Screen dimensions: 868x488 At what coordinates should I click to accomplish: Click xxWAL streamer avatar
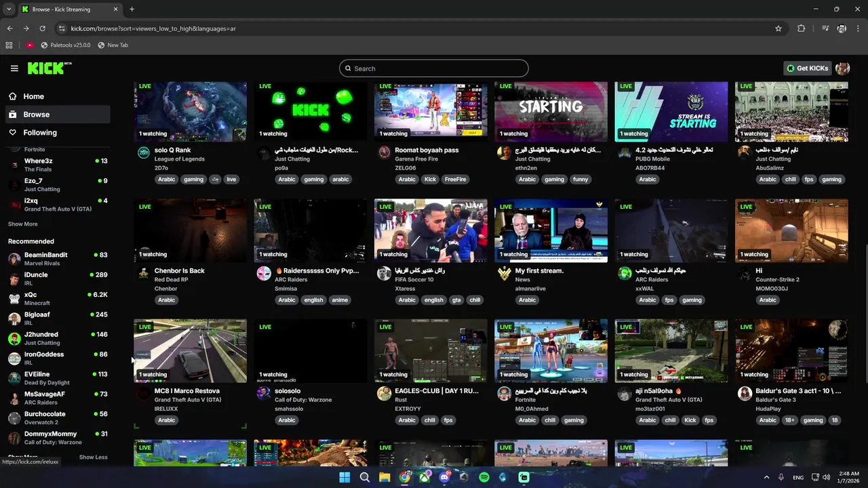tap(625, 273)
